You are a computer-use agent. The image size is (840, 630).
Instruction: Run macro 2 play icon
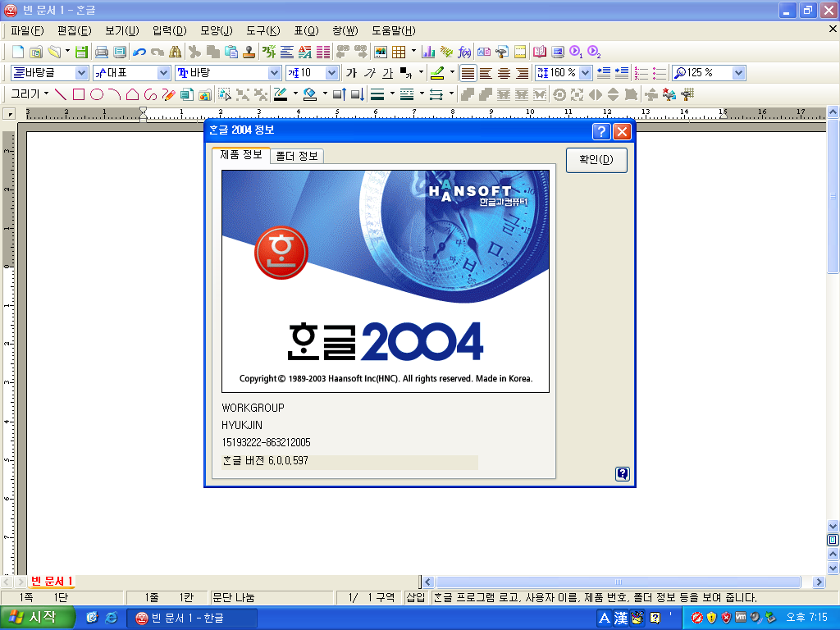(594, 52)
